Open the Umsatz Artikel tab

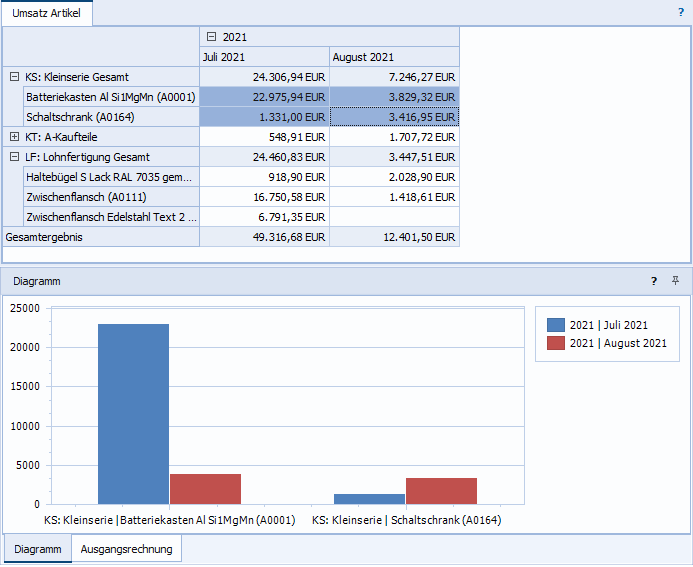click(46, 13)
